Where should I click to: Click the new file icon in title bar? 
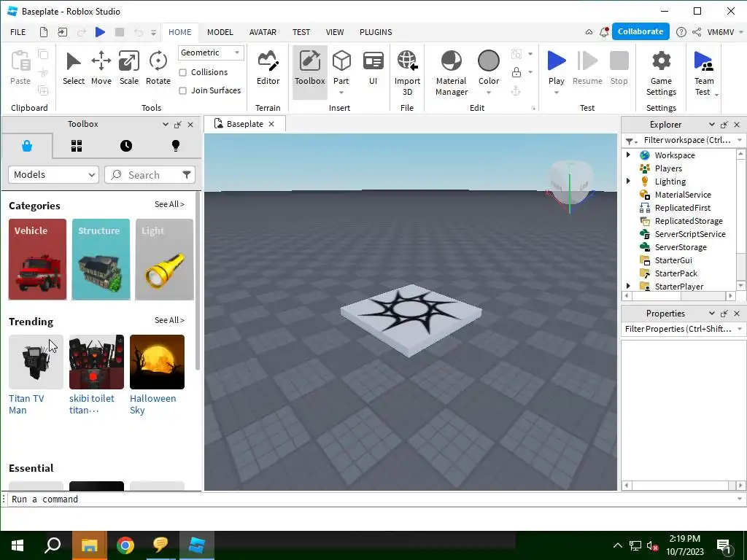(x=43, y=32)
